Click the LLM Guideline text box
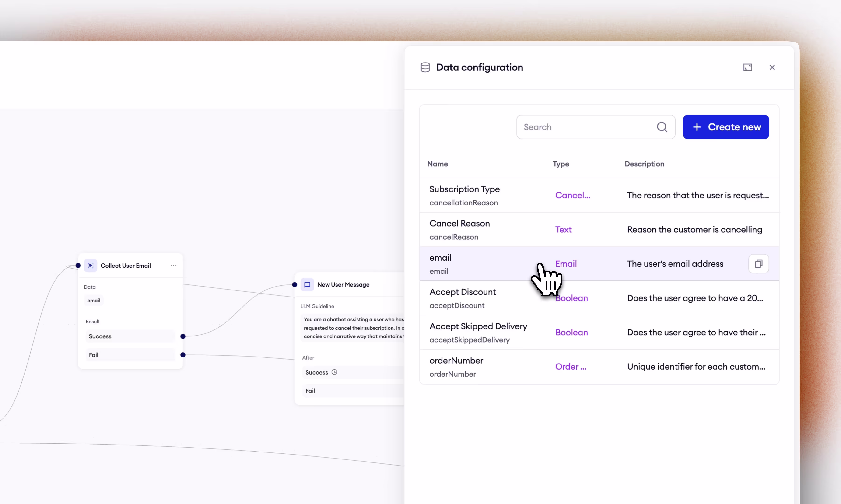The width and height of the screenshot is (841, 504). point(353,328)
